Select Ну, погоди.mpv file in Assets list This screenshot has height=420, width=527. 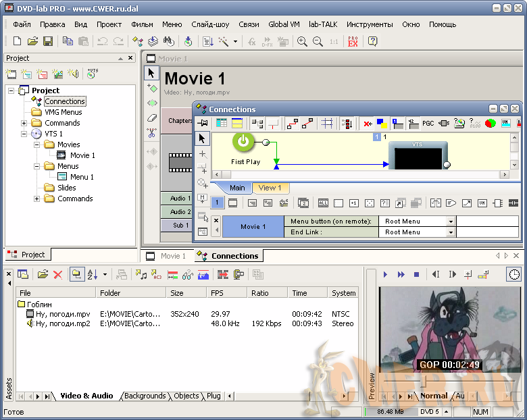pos(62,314)
